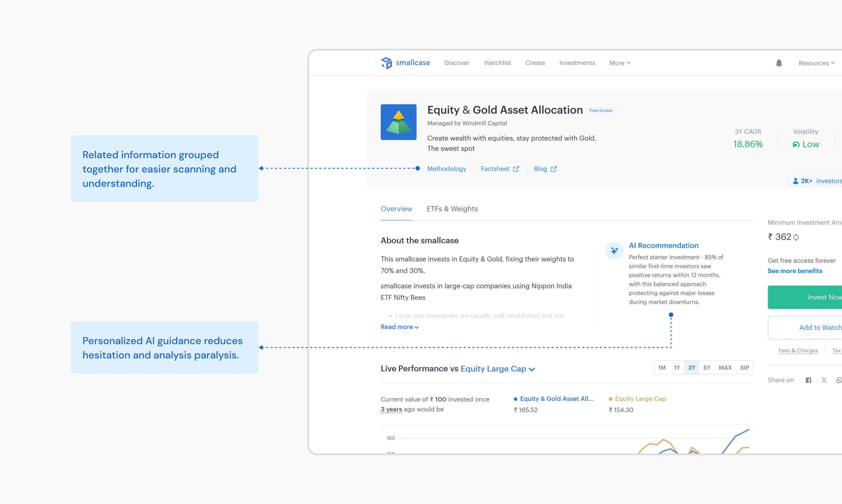Click the ₹ 154.30 value

pyautogui.click(x=621, y=410)
